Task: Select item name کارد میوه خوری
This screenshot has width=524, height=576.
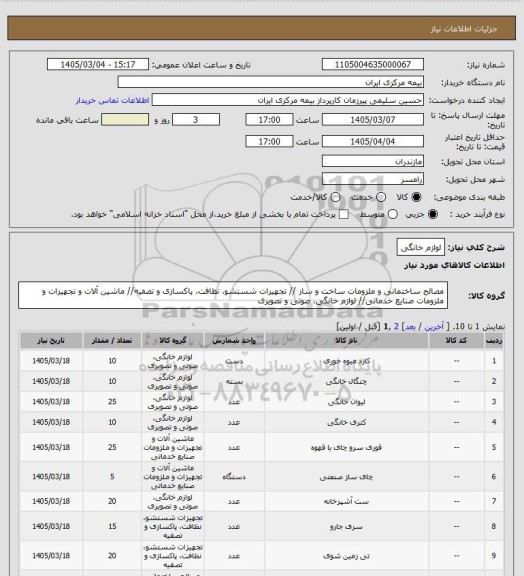Action: 346,361
